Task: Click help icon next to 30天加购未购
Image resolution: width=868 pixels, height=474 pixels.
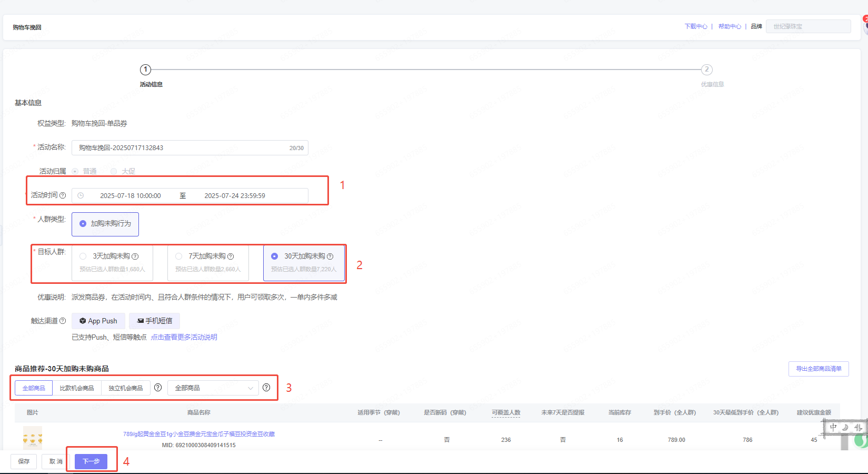Action: tap(330, 256)
